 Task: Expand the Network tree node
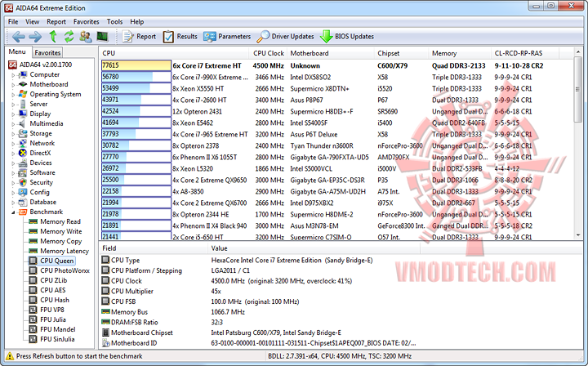tap(13, 143)
